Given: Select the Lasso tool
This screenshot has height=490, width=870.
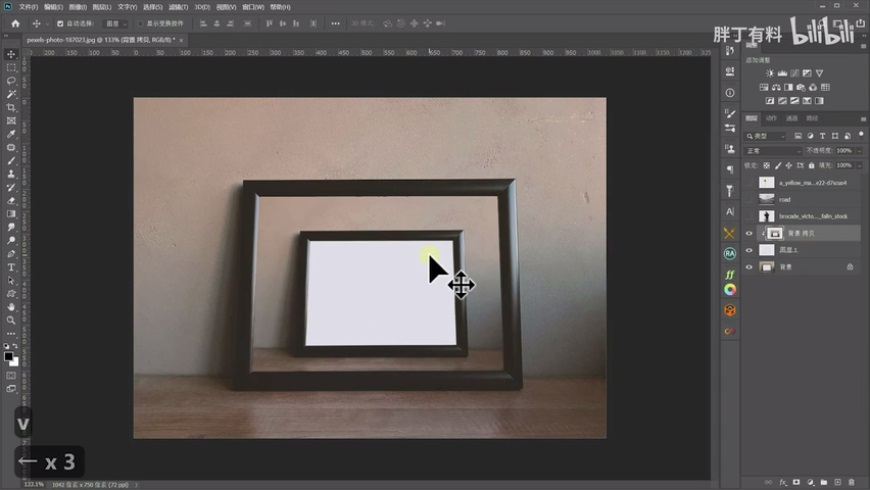Looking at the screenshot, I should [x=11, y=81].
